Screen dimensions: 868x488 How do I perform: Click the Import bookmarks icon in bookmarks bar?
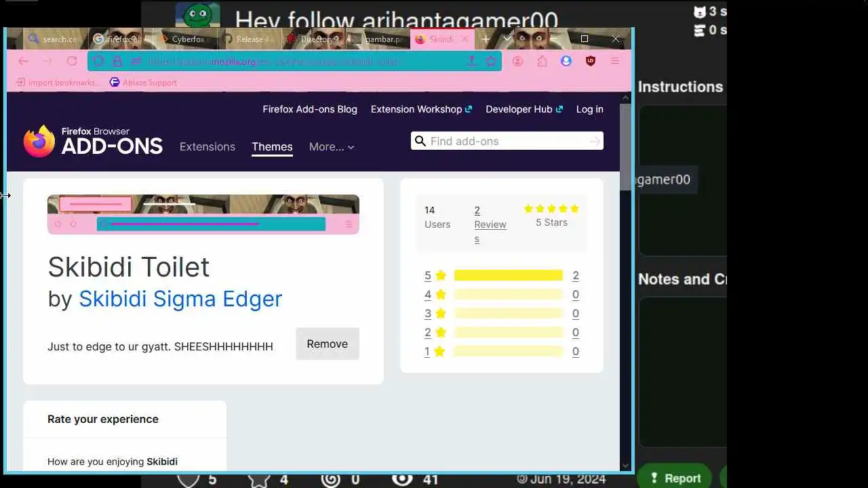21,82
